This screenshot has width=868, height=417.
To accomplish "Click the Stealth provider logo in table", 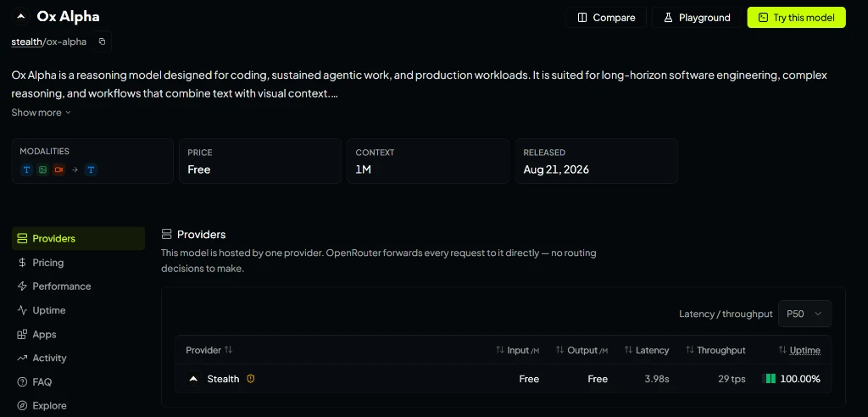I will (193, 379).
